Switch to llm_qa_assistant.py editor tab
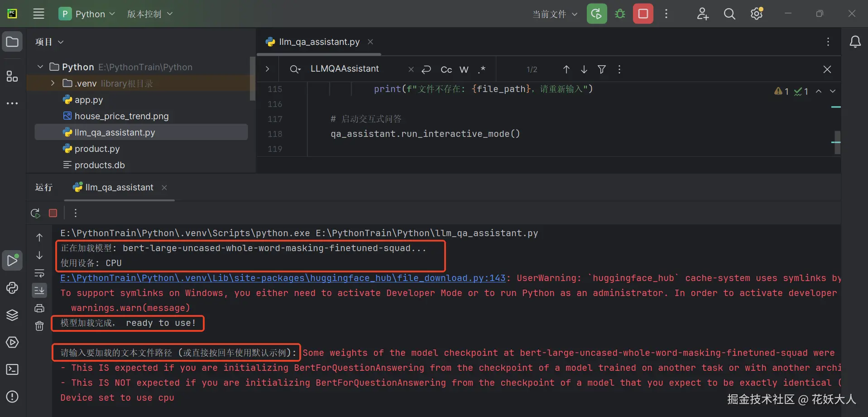868x417 pixels. [319, 42]
